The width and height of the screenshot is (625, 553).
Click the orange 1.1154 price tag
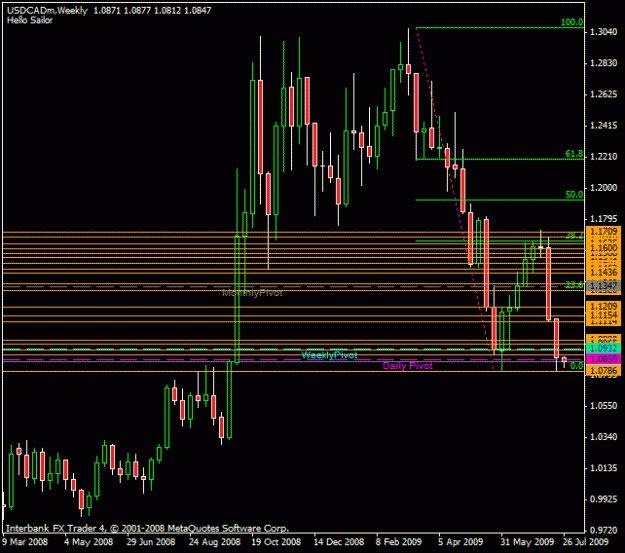point(603,315)
